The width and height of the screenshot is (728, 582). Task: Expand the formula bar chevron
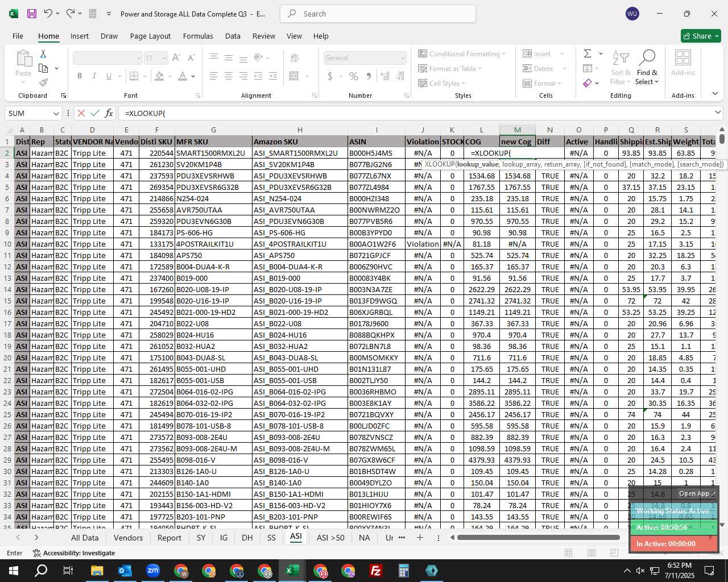pos(718,113)
